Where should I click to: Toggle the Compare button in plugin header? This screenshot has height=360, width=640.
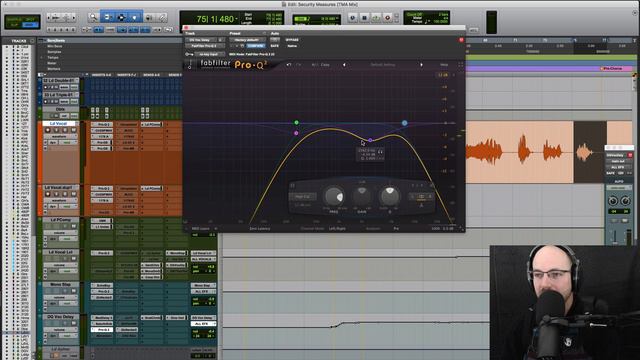256,46
